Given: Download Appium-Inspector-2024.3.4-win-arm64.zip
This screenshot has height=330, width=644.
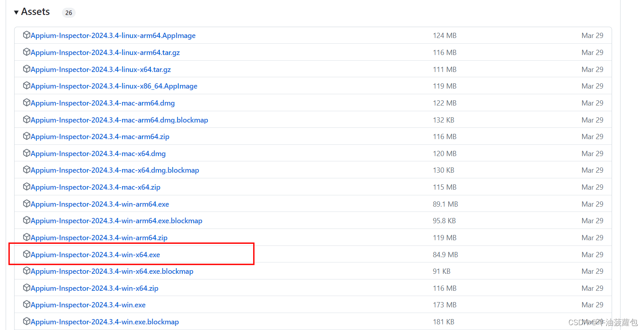Looking at the screenshot, I should [99, 238].
